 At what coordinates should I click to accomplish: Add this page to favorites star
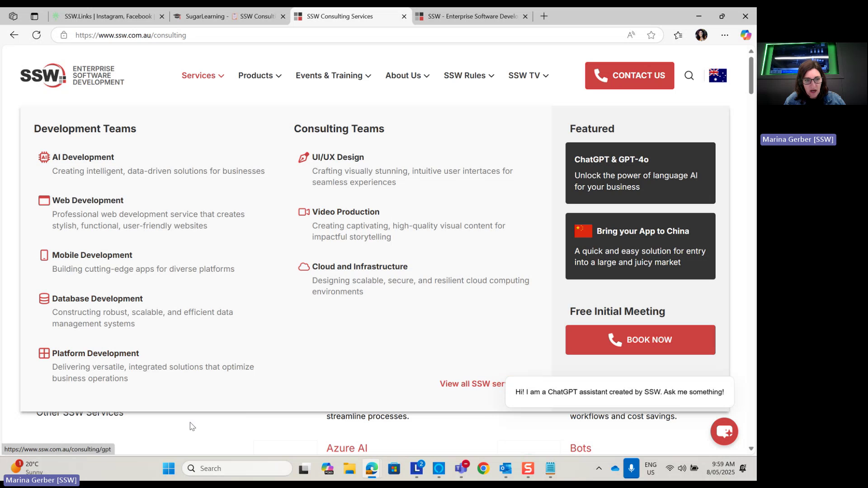click(x=651, y=35)
